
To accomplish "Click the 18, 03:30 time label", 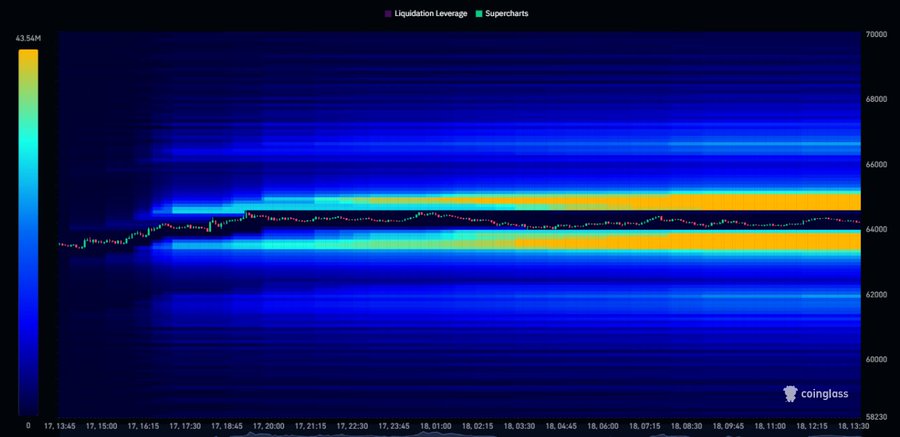I will coord(519,426).
